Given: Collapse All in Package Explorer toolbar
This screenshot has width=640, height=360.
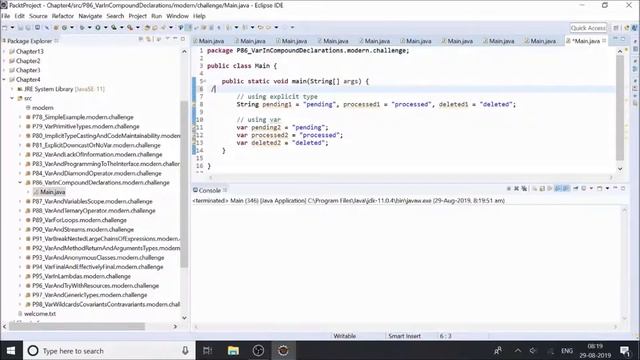Looking at the screenshot, I should (140, 39).
